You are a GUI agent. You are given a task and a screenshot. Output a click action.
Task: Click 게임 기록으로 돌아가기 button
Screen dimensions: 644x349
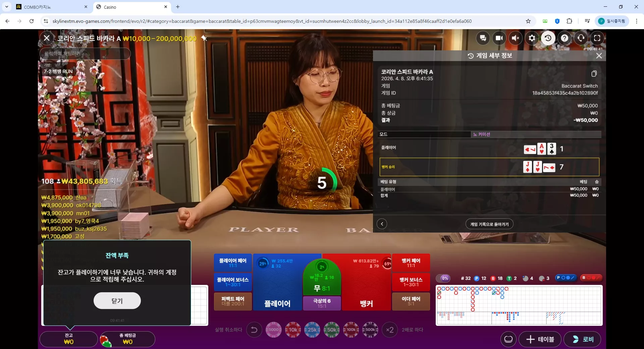(x=489, y=224)
